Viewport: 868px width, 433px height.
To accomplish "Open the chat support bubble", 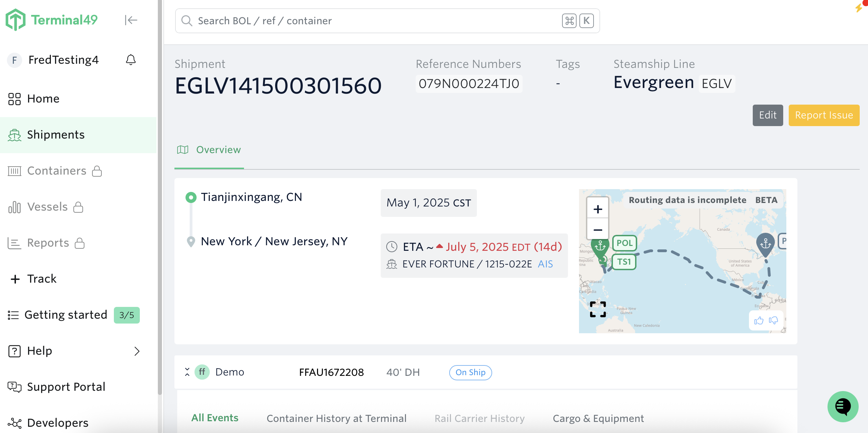I will pyautogui.click(x=843, y=406).
